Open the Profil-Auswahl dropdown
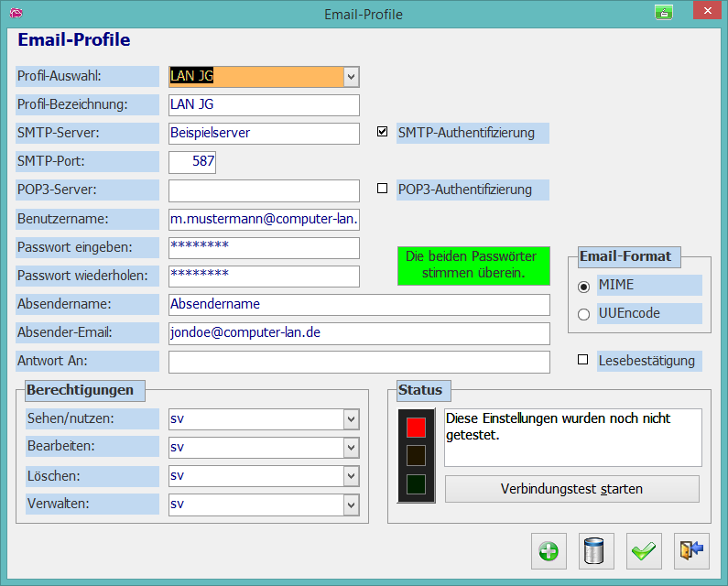 [351, 77]
